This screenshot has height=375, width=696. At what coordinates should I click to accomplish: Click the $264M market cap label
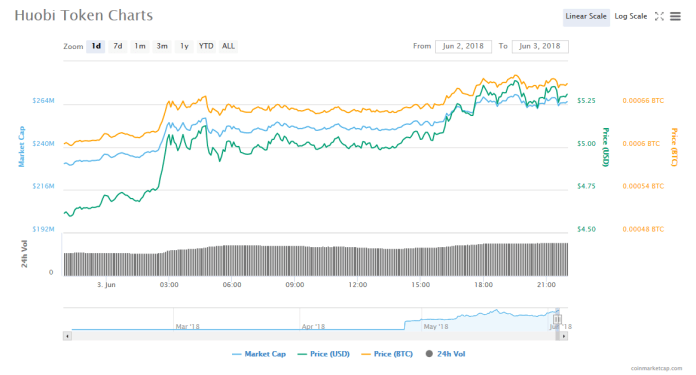pos(44,101)
